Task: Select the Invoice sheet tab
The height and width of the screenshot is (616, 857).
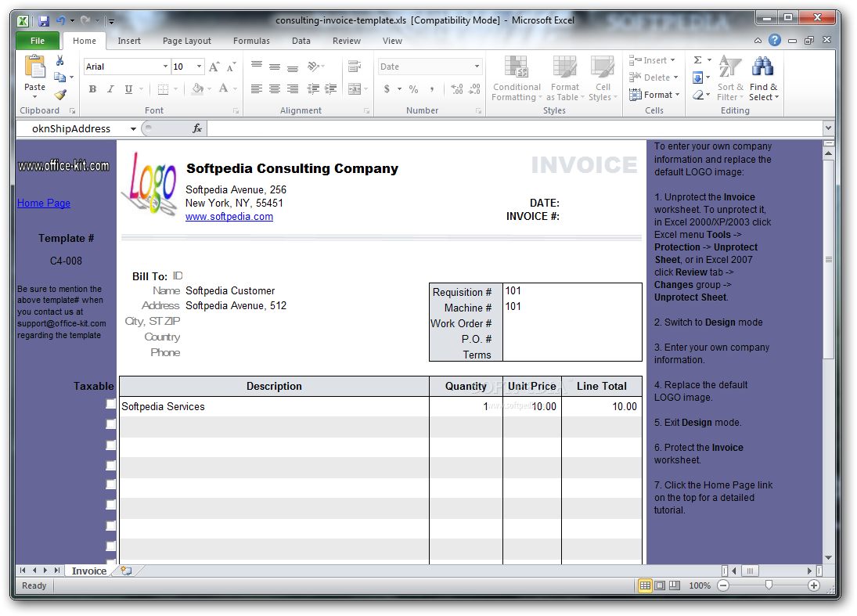Action: 89,571
